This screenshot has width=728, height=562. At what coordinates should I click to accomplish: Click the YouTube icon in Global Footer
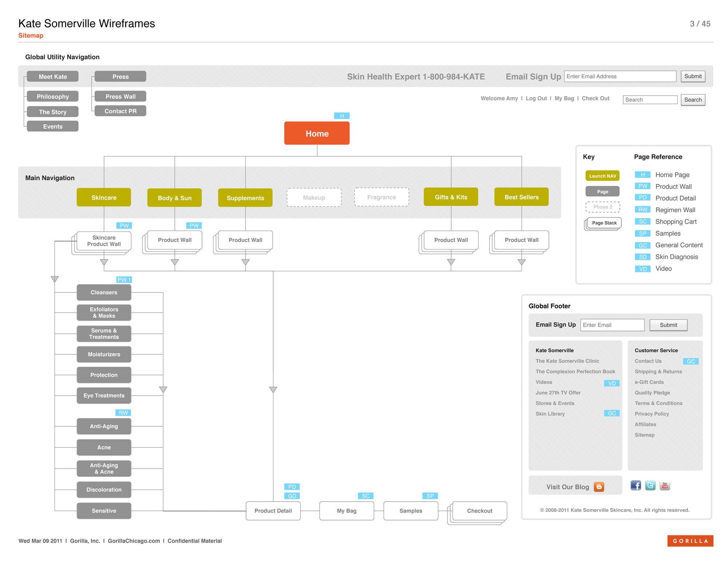point(665,485)
